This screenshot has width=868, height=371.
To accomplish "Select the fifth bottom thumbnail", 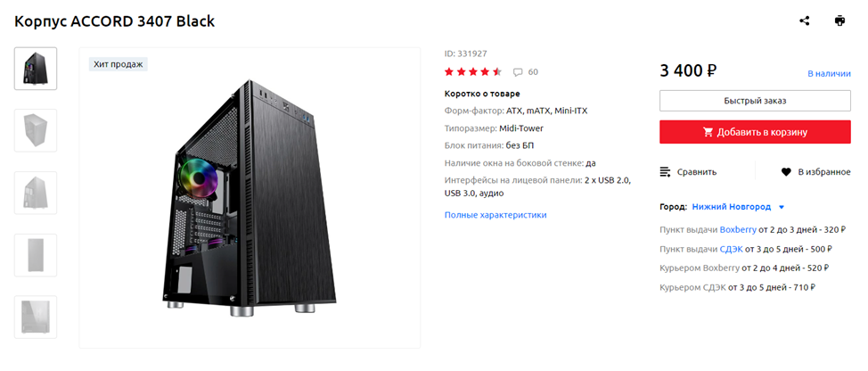I will [36, 317].
